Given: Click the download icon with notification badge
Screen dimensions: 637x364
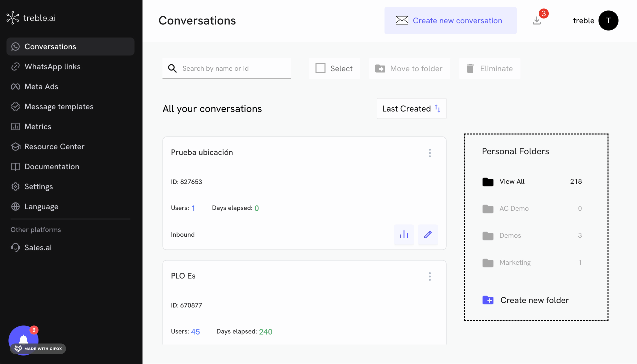Looking at the screenshot, I should pyautogui.click(x=537, y=20).
